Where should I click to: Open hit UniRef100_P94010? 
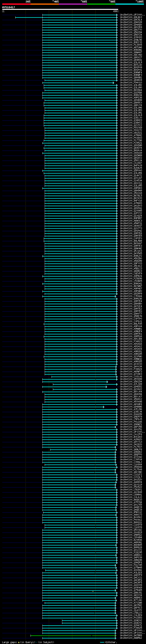point(131,82)
